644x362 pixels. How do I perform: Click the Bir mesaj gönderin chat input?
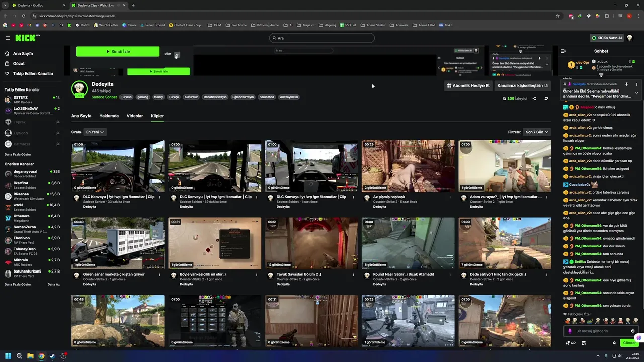(x=601, y=331)
